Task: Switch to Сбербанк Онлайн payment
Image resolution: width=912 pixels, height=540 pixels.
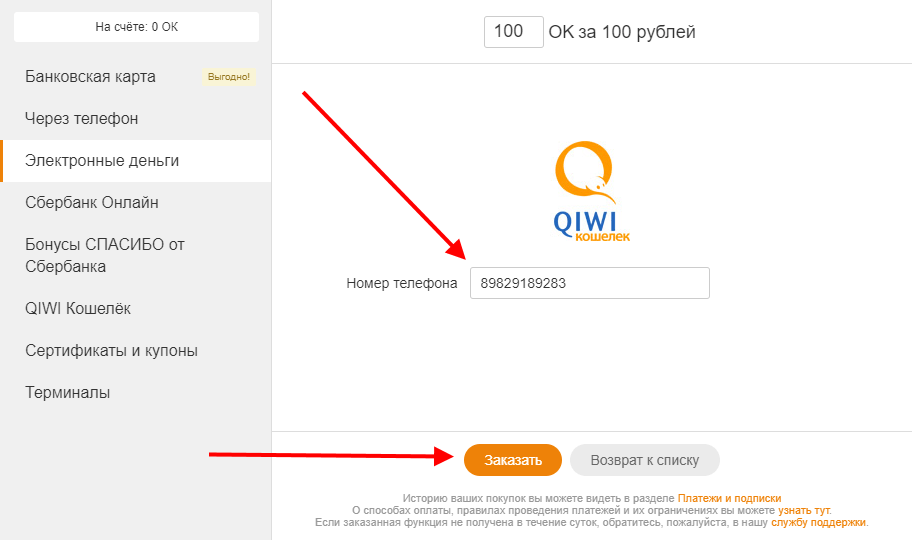Action: [x=92, y=203]
